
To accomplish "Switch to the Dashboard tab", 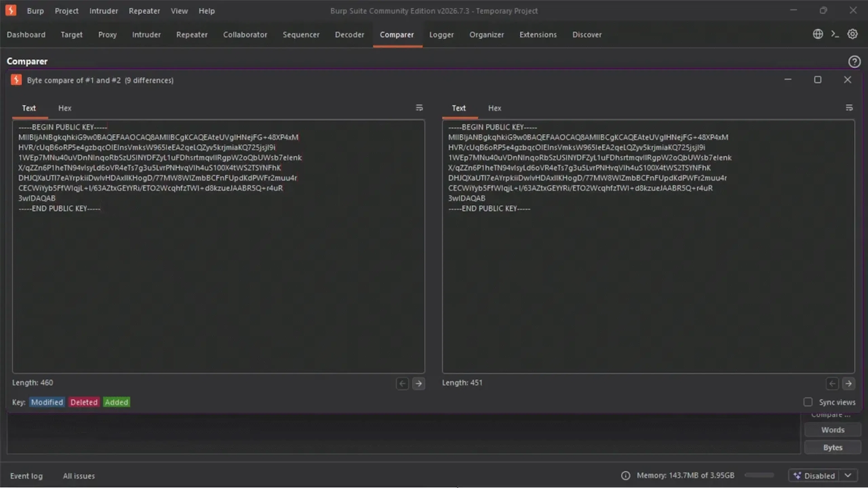I will [26, 35].
